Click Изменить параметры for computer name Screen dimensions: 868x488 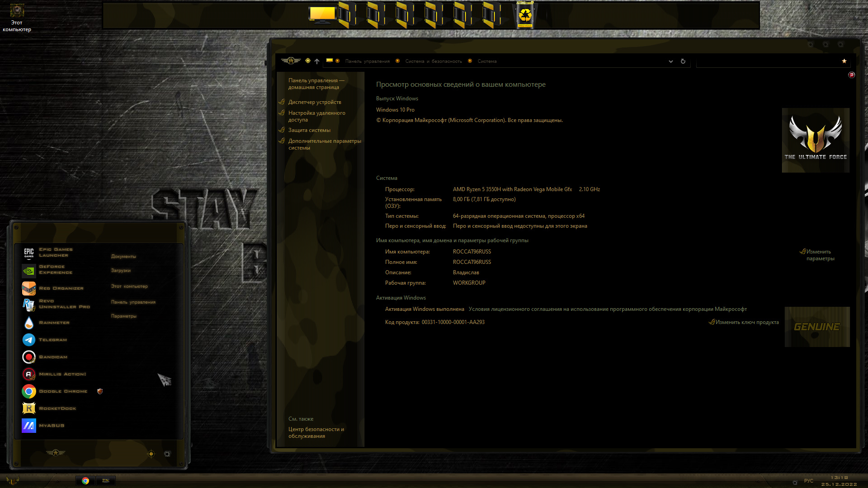click(820, 255)
